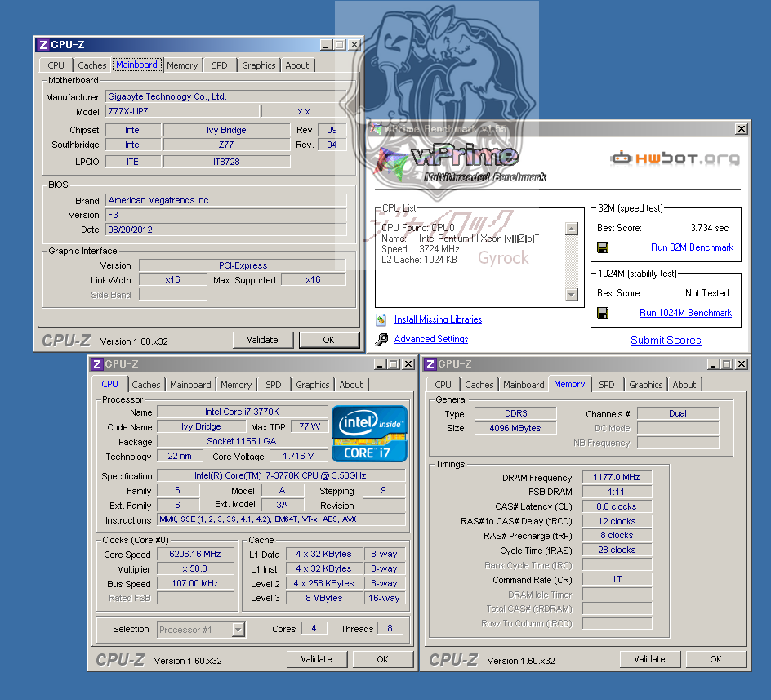Click the motherboard Model field Z77X-UP7
This screenshot has height=700, width=771.
pos(182,111)
